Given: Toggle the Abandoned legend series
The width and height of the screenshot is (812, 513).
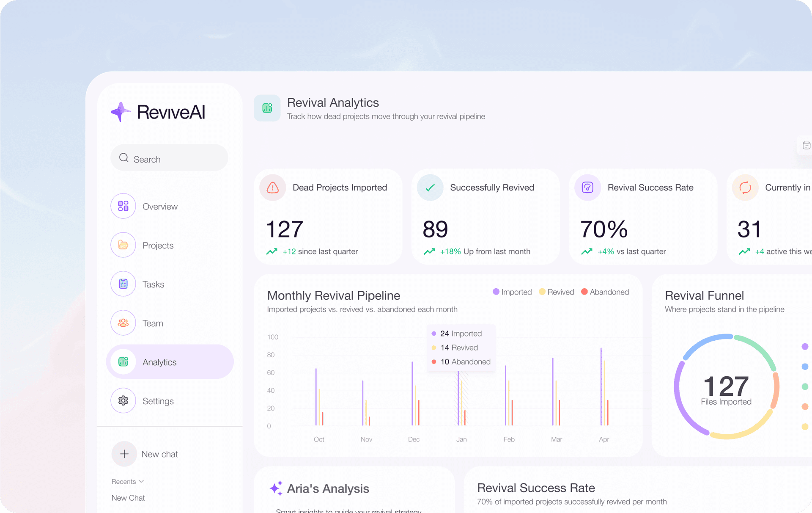Looking at the screenshot, I should point(605,292).
